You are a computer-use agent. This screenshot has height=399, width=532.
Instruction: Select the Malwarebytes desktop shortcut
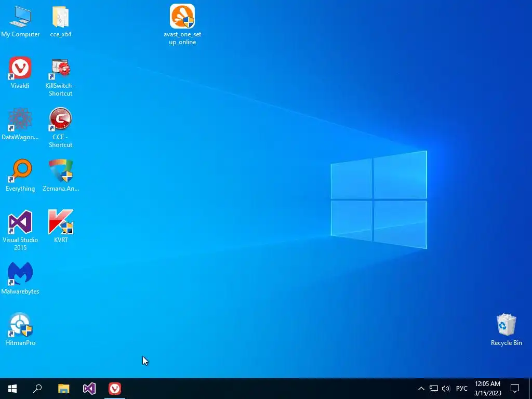pyautogui.click(x=20, y=278)
